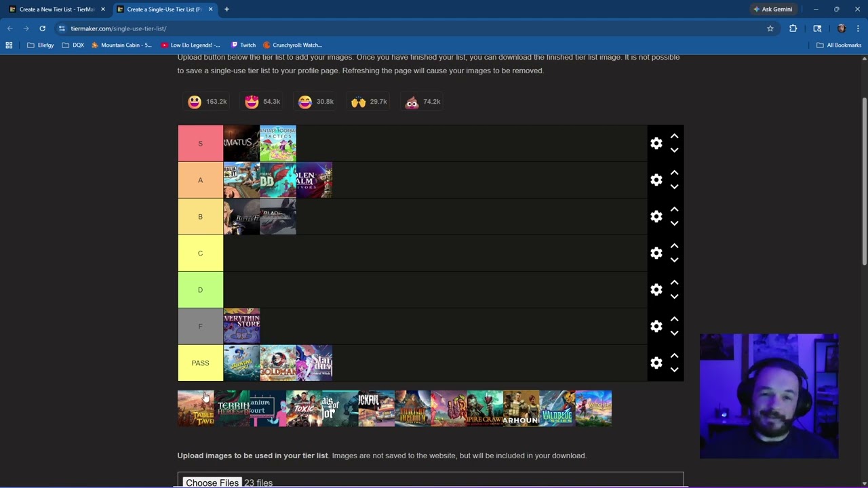Screen dimensions: 868x488
Task: Select the 'OLEN ALM' Survivors thumbnail in A tier
Action: [x=314, y=180]
